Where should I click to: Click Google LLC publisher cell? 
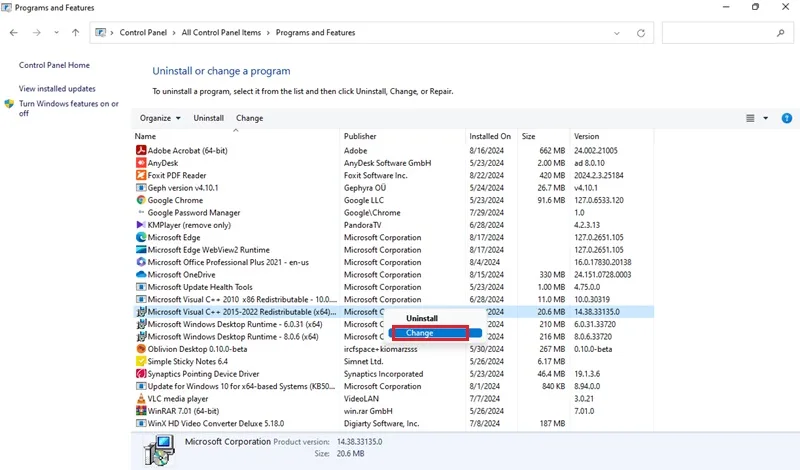(x=364, y=200)
